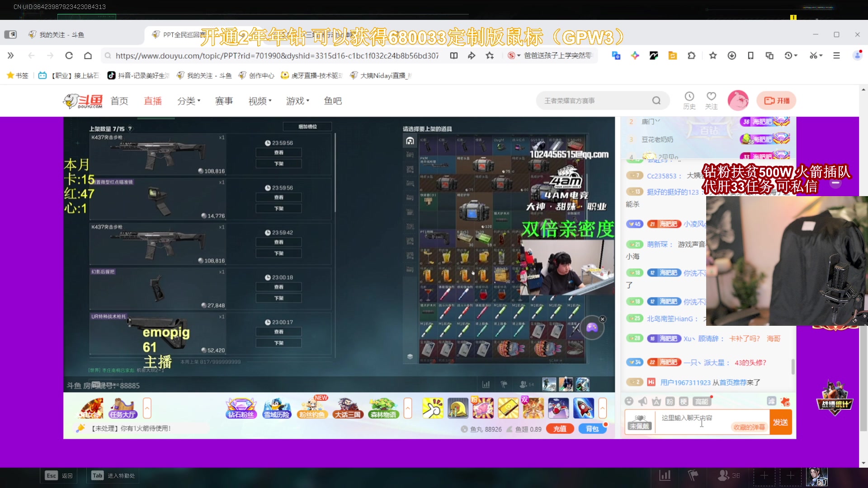Open the 虎牙直播-技术驱动 bookmark
Viewport: 868px width, 488px height.
coord(311,75)
